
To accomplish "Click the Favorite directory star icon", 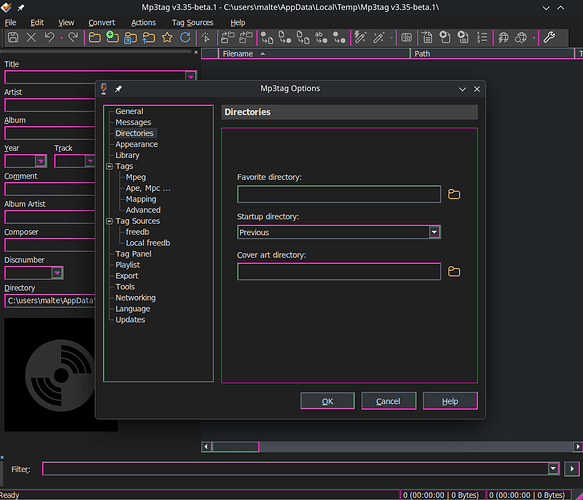I will pos(167,38).
